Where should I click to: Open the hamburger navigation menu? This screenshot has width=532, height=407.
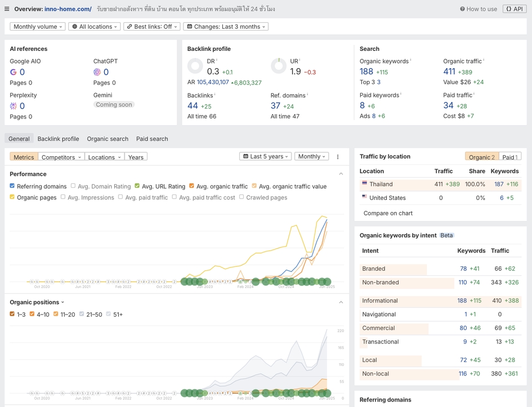[6, 9]
